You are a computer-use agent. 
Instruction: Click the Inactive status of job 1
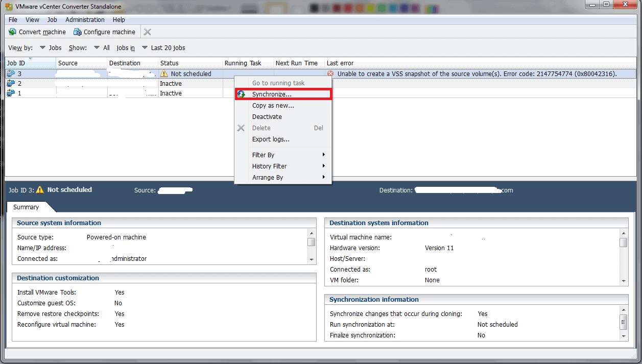coord(171,93)
